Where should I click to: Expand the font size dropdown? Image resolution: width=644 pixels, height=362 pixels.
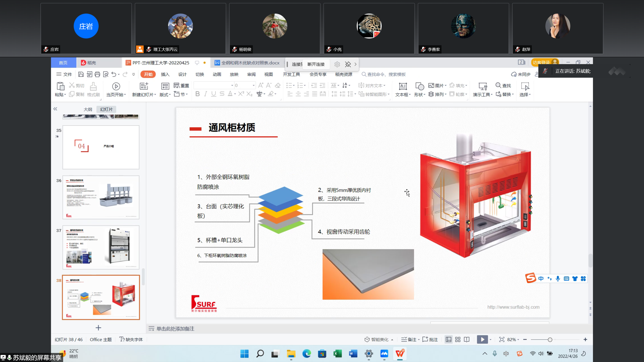tap(253, 85)
